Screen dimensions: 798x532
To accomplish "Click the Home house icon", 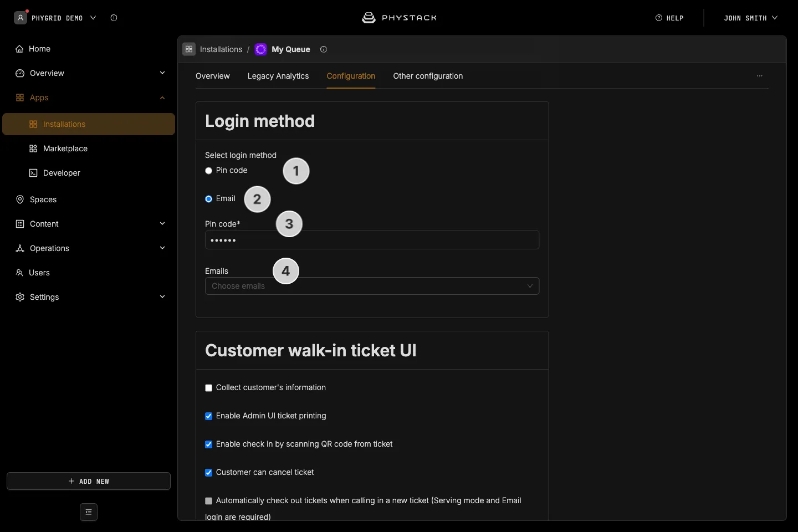I will pos(19,49).
